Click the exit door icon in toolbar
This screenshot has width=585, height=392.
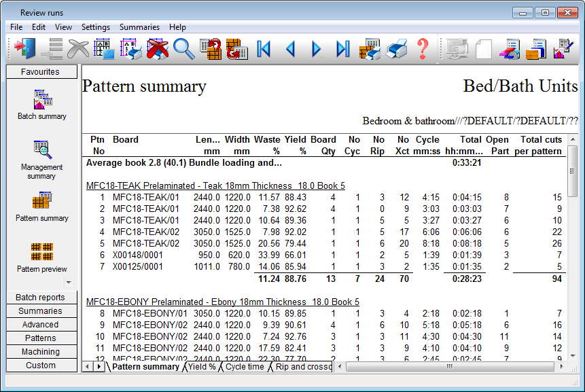(x=24, y=49)
